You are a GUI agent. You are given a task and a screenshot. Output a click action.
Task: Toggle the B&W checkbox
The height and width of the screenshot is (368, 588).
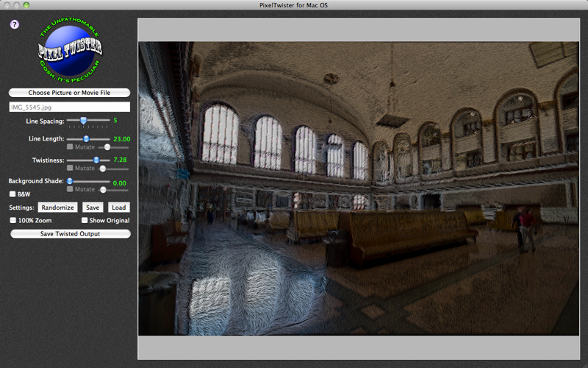click(12, 194)
